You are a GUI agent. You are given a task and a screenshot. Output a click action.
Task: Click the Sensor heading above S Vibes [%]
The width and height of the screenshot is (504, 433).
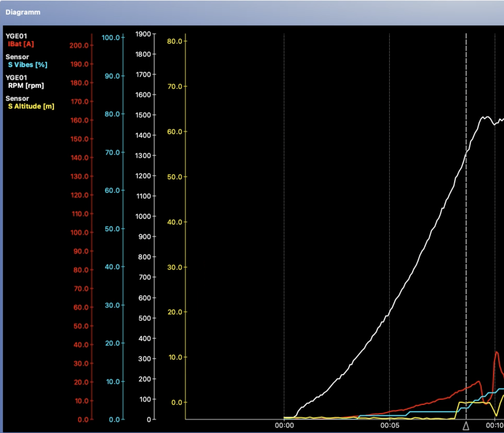tap(17, 57)
